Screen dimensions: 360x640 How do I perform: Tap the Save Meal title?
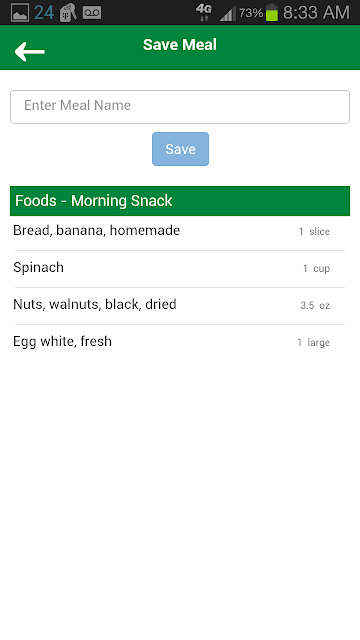pos(180,45)
